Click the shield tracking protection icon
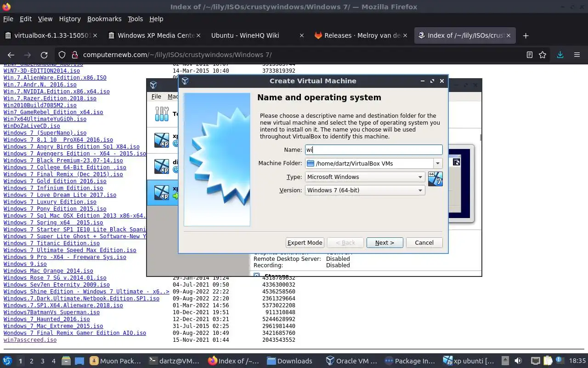 [62, 55]
